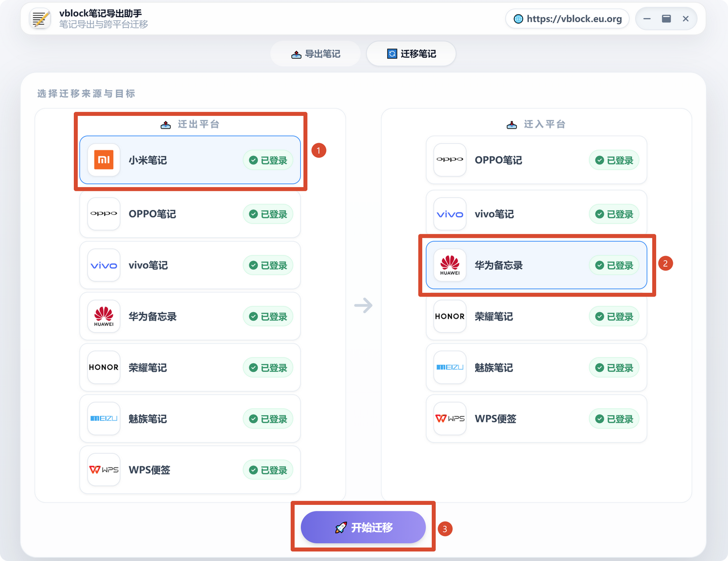Image resolution: width=728 pixels, height=561 pixels.
Task: Select OPPO笔记 in the 迁出平台 list
Action: pyautogui.click(x=190, y=214)
